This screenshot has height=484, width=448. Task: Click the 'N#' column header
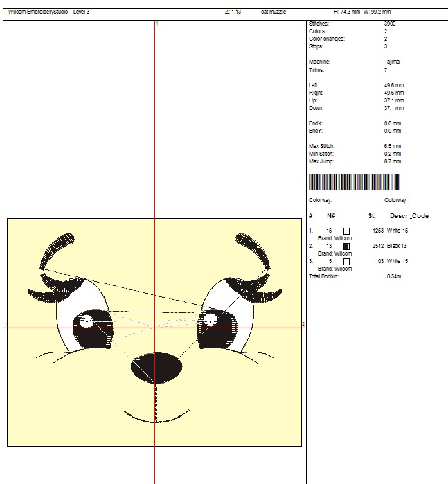(x=331, y=216)
